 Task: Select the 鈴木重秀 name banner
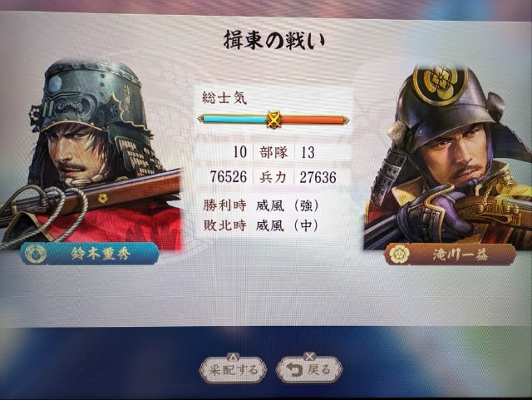[x=90, y=254]
